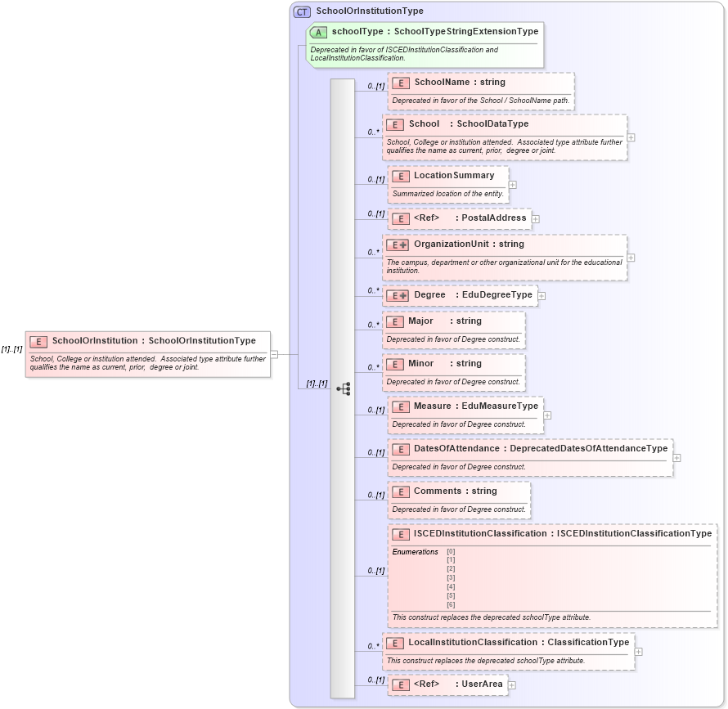728x709 pixels.
Task: Select the School element icon
Action: click(395, 124)
